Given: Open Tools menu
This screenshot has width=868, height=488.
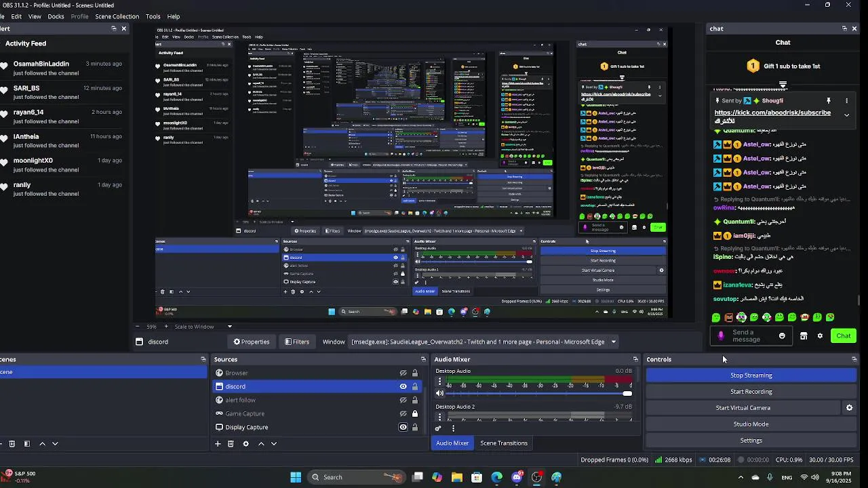Looking at the screenshot, I should 153,16.
